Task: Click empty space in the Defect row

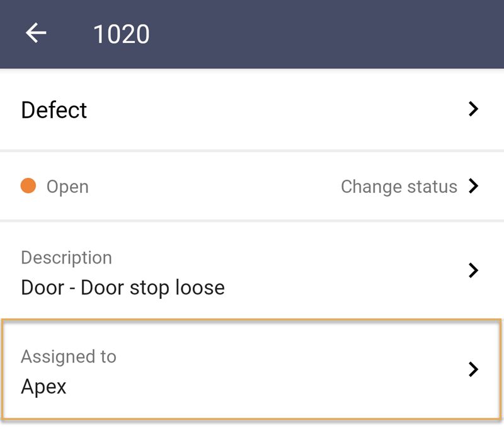Action: click(273, 110)
